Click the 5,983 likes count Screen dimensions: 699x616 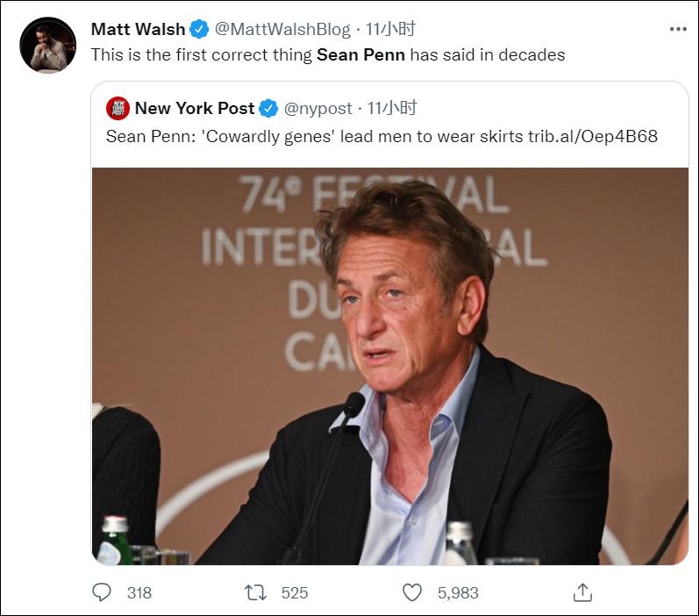coord(458,593)
